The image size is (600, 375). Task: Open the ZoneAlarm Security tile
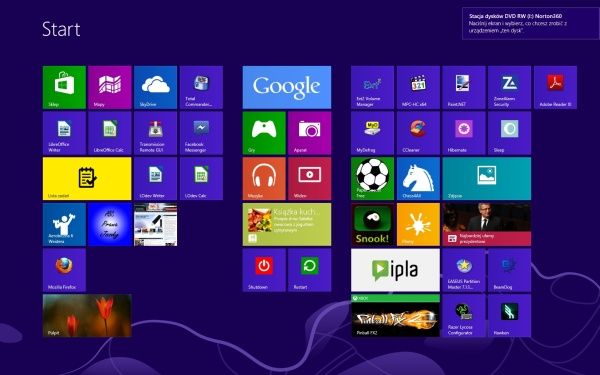point(509,87)
